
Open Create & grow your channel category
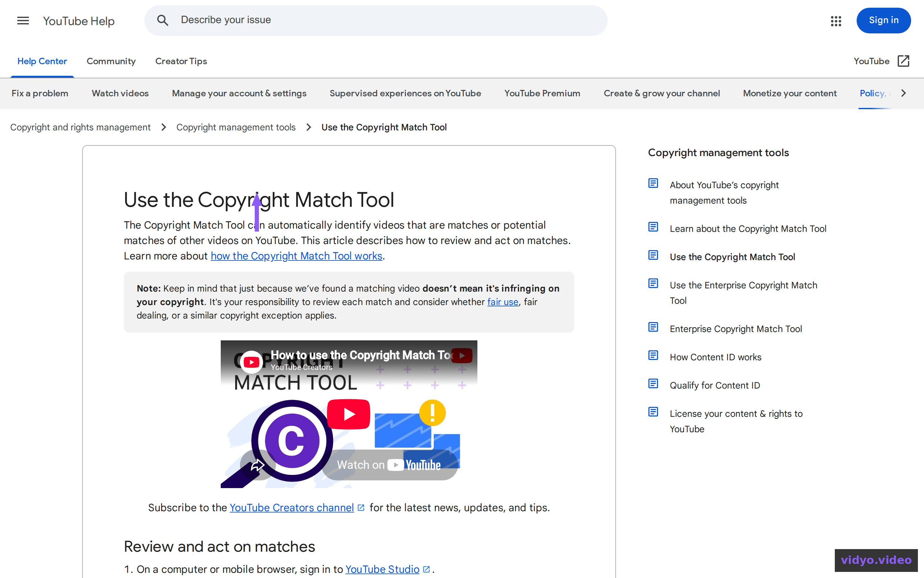coord(662,93)
